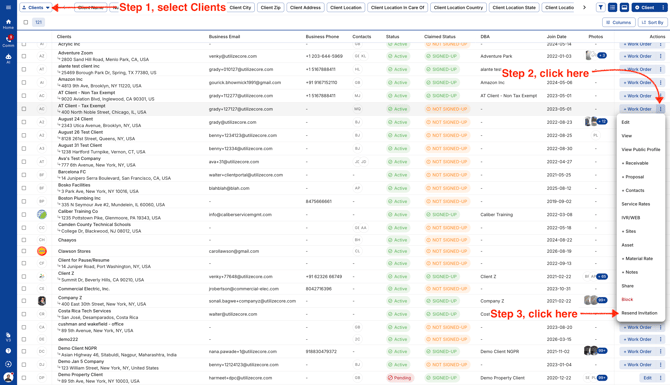Viewport: 670px width, 385px height.
Task: Click venky@utilizecore.com email for Adventure Zoom
Action: (233, 56)
